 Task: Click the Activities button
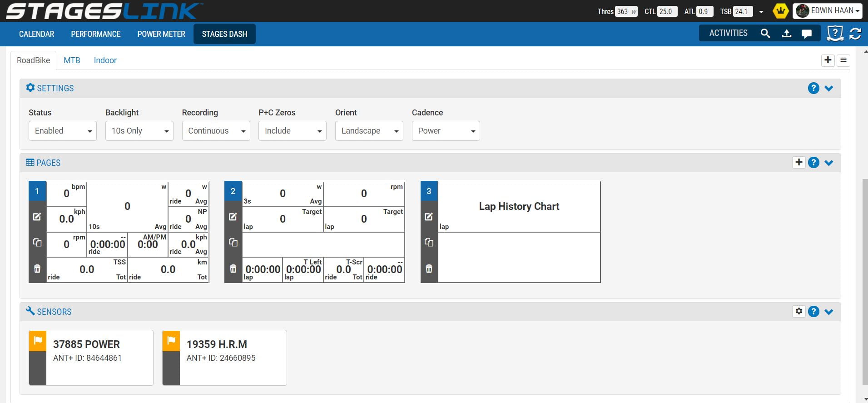tap(728, 33)
